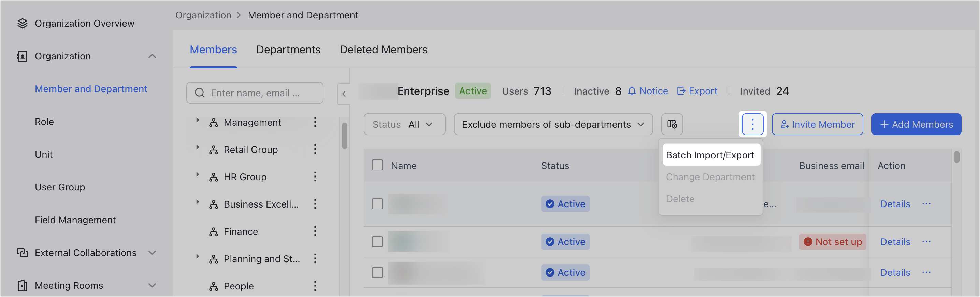Image resolution: width=980 pixels, height=297 pixels.
Task: Expand the External Collaborations sidebar section
Action: coord(152,253)
